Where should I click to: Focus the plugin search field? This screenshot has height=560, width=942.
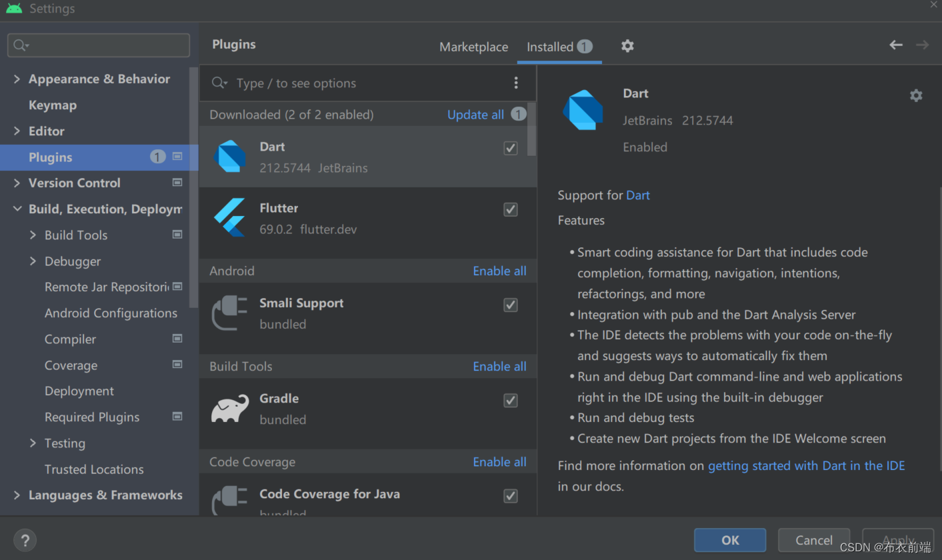(x=368, y=83)
